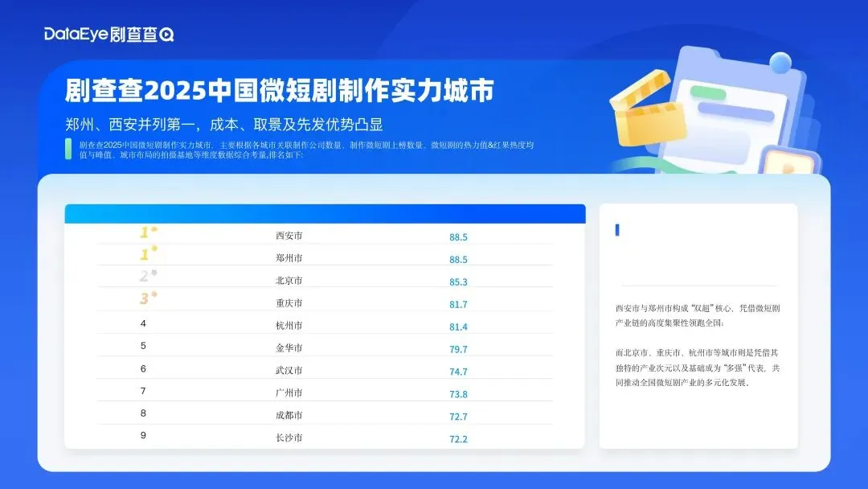This screenshot has width=868, height=489.
Task: Click the city name 郑州市
Action: (x=289, y=258)
